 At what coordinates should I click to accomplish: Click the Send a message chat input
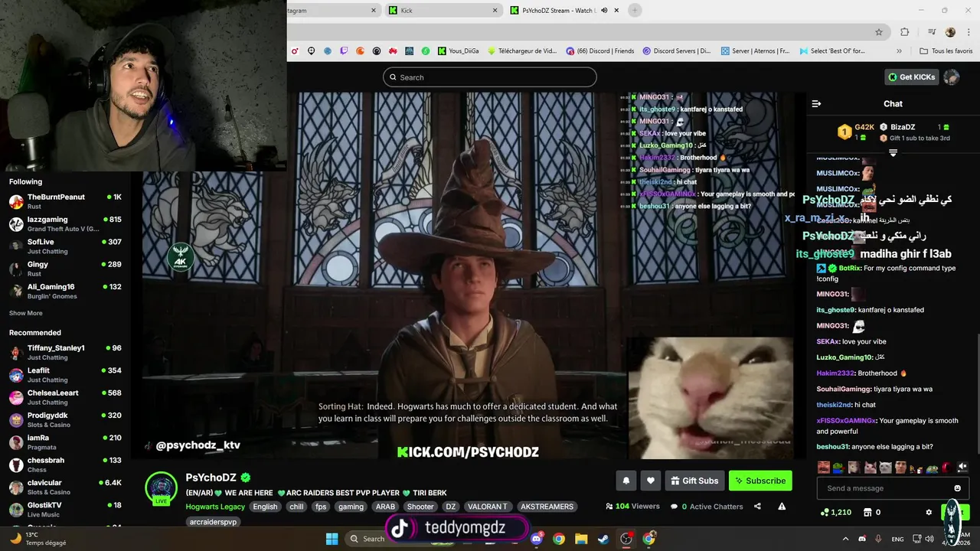[893, 488]
